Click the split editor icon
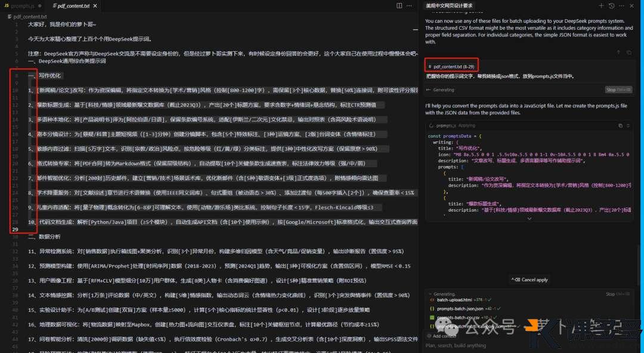 pyautogui.click(x=399, y=6)
